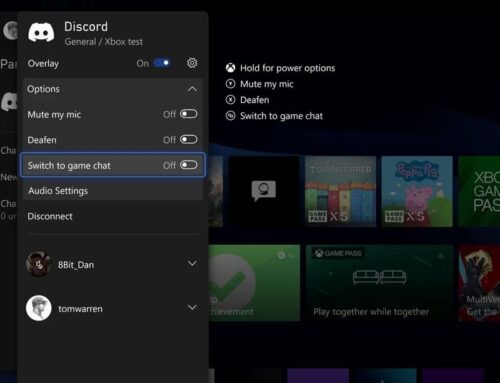
Task: Select the black tile with chat bubble icon
Action: [264, 191]
